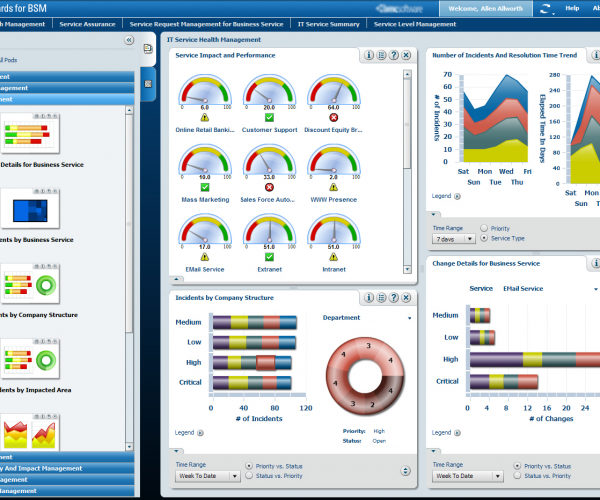600x500 pixels.
Task: Expand And Impact Management sidebar section
Action: point(67,468)
